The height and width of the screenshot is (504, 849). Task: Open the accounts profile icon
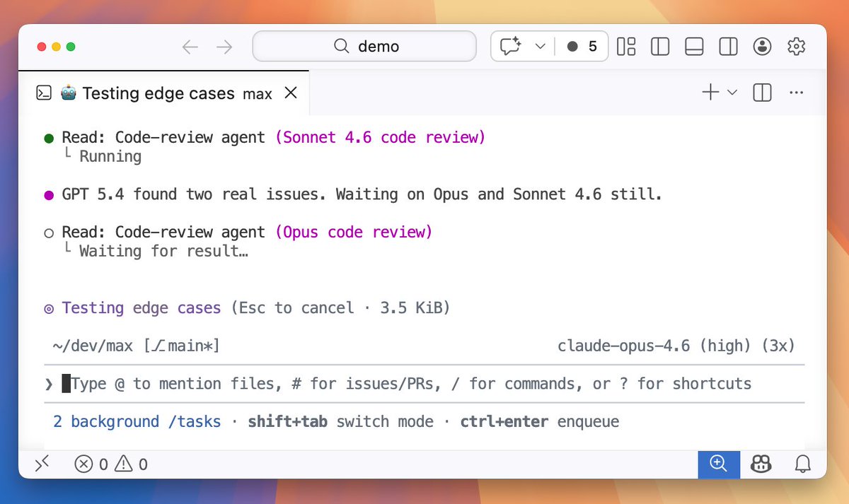(x=762, y=47)
